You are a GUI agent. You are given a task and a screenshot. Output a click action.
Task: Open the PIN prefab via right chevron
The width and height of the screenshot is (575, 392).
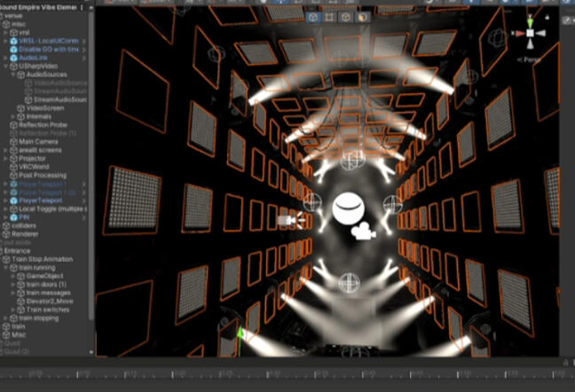84,217
